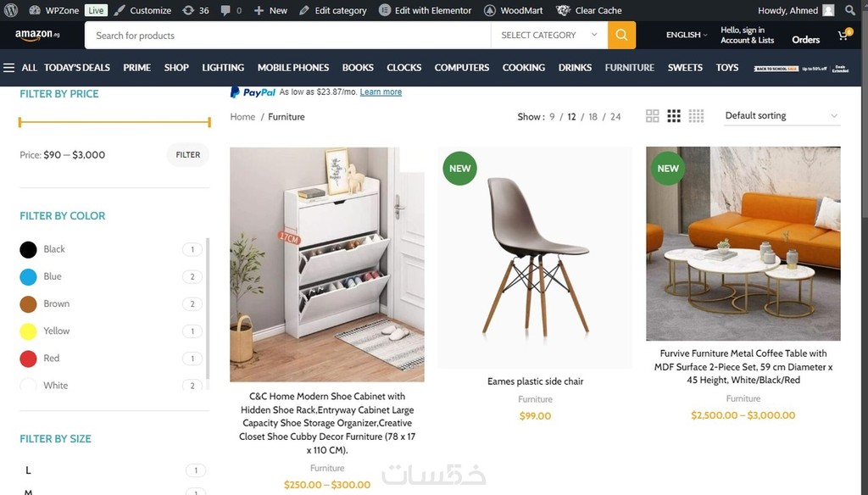The width and height of the screenshot is (868, 495).
Task: Open the comments bubble in the admin bar
Action: (x=231, y=10)
